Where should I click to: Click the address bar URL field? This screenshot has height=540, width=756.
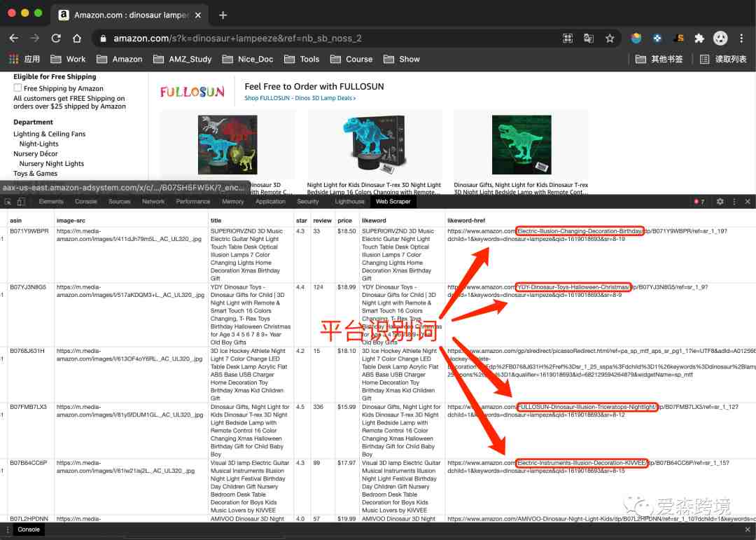(328, 38)
